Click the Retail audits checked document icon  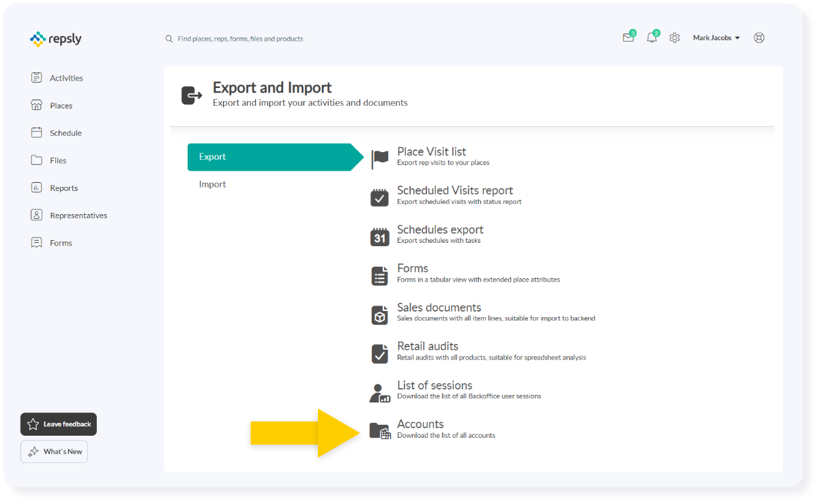[x=380, y=353]
